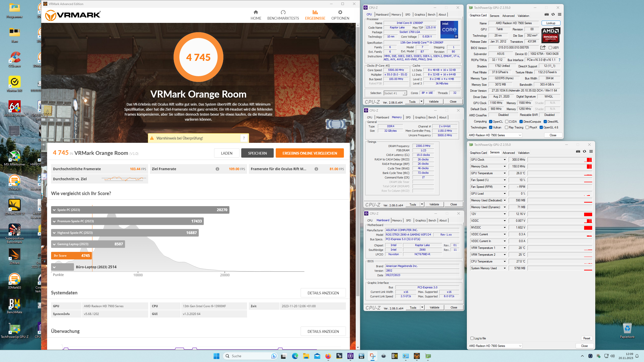Expand Gaming-Laptop (2023) row
This screenshot has height=362, width=644.
[x=88, y=244]
